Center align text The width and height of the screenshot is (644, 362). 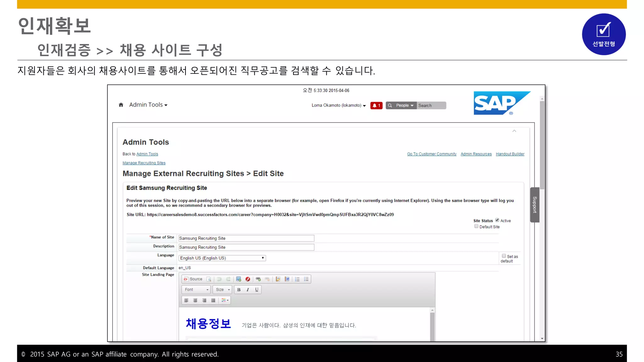click(x=195, y=300)
